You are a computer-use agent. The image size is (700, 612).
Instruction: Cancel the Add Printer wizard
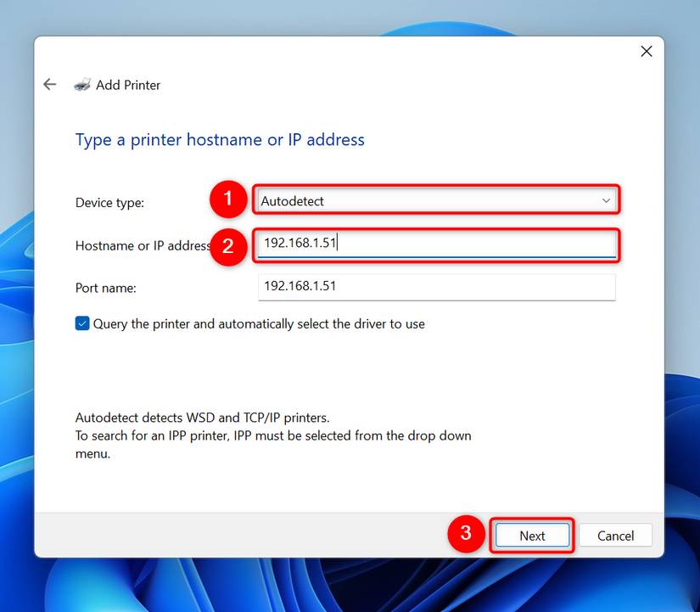pos(615,536)
